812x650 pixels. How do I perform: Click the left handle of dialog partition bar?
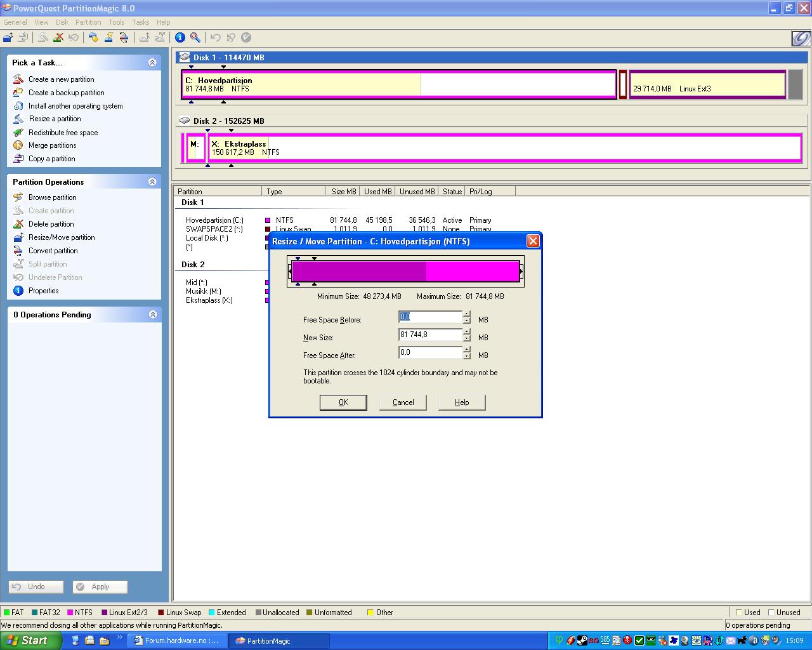pos(290,271)
